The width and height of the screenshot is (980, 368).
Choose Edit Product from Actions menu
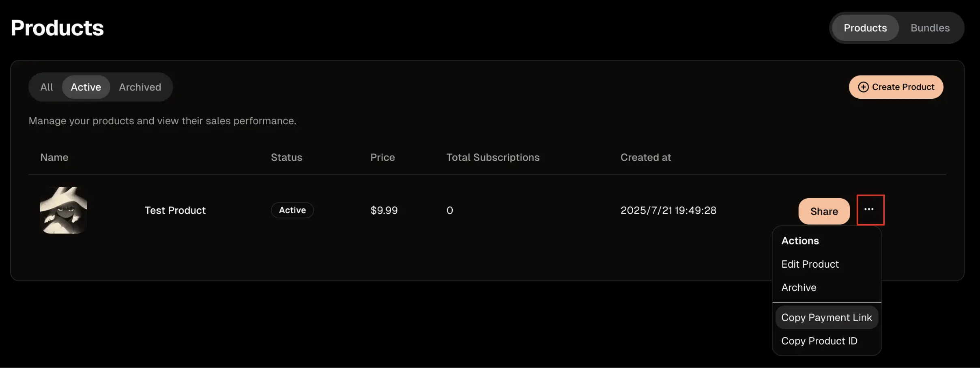[x=810, y=264]
